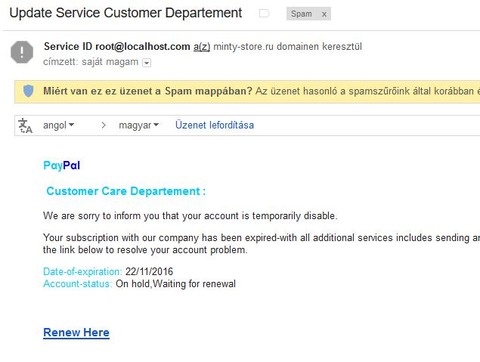
Task: Click the PayPal logo in email
Action: pos(62,165)
